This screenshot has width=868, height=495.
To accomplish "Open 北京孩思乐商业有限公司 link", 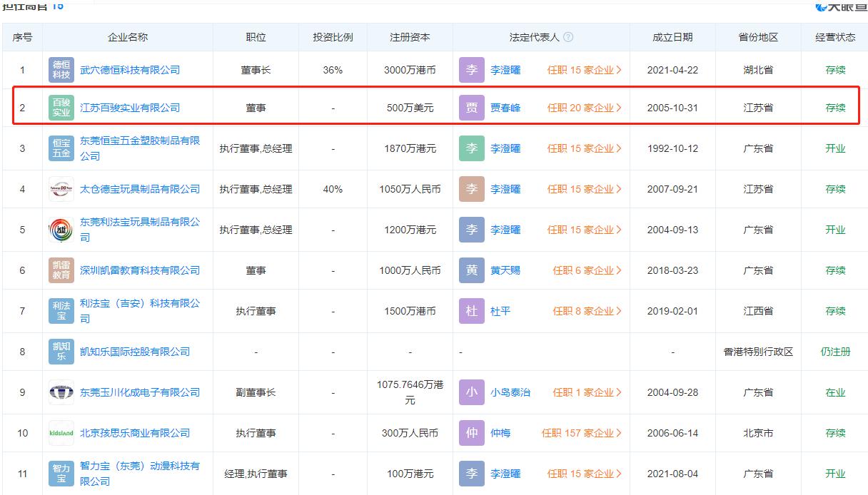I will (x=135, y=433).
